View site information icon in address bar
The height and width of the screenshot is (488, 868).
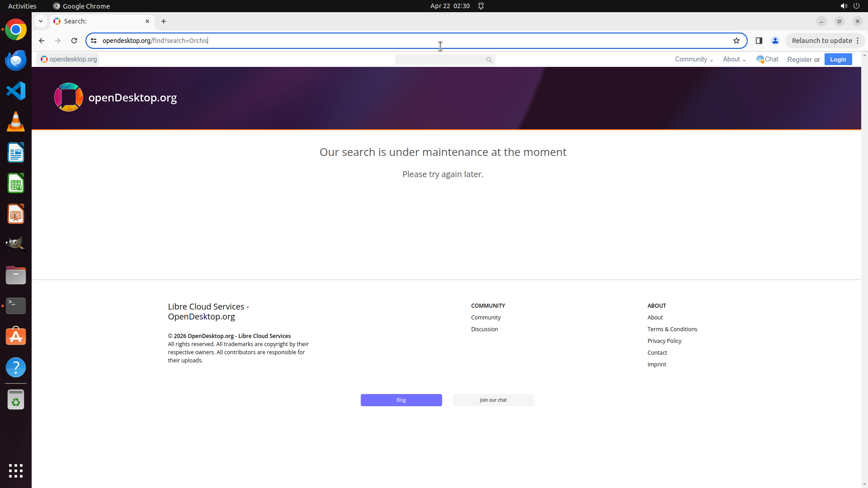pyautogui.click(x=94, y=41)
